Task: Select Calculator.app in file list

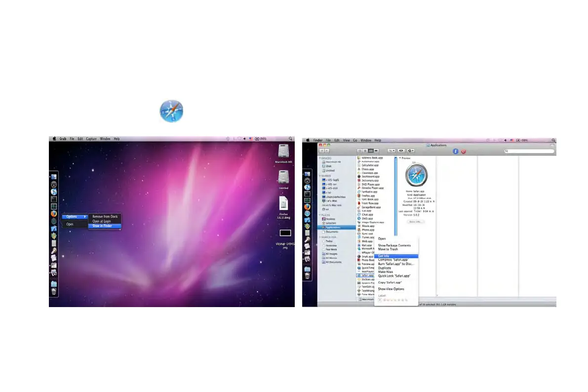Action: tap(368, 165)
